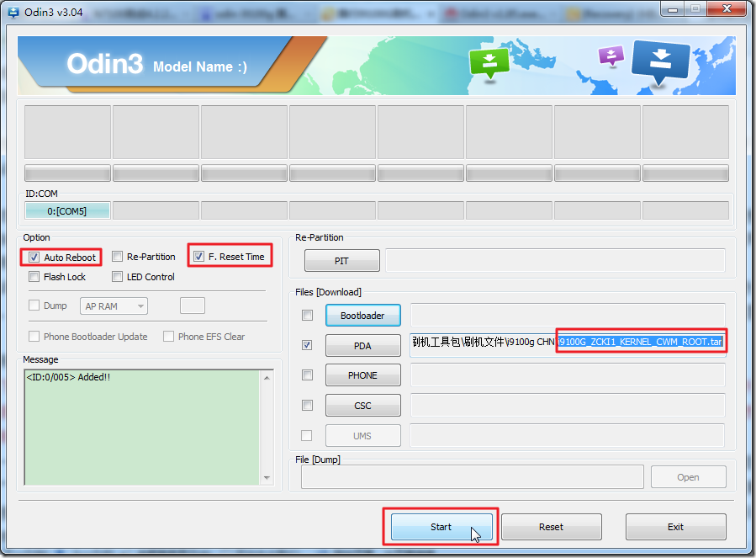
Task: Check Phone Bootloader Update checkbox
Action: click(34, 337)
